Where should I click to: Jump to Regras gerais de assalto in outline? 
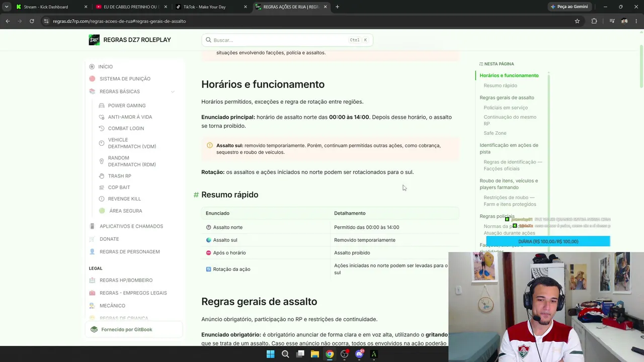(x=507, y=98)
